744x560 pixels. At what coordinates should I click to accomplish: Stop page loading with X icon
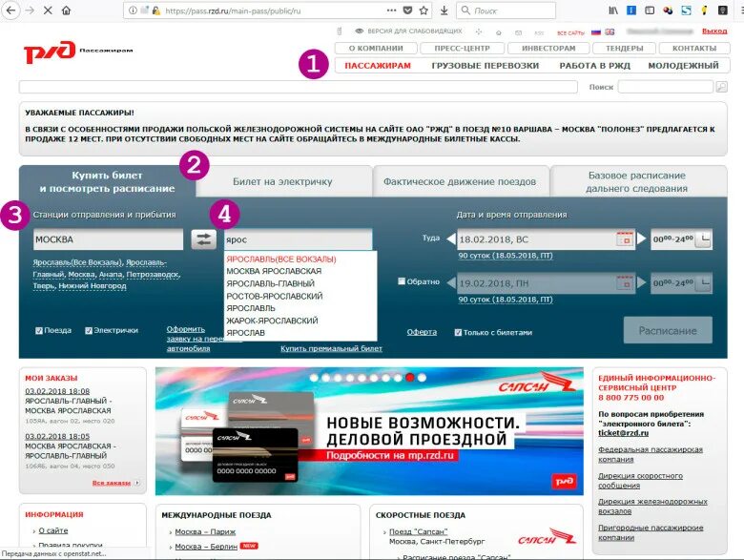coord(48,10)
